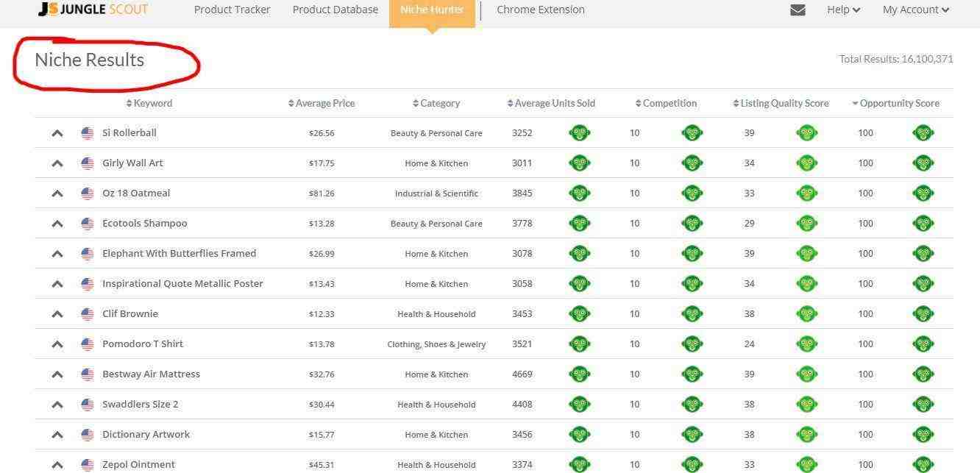
Task: Expand the Swaddlers Size 2 row
Action: click(57, 405)
